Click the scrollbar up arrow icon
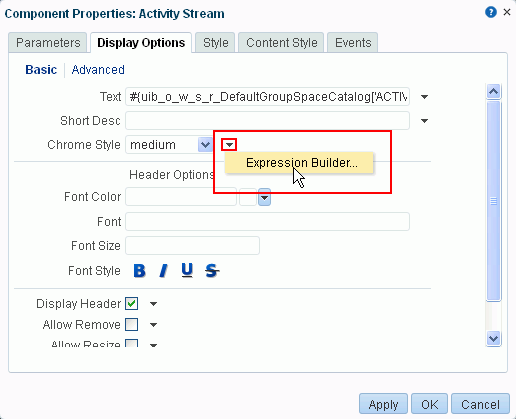 click(493, 91)
